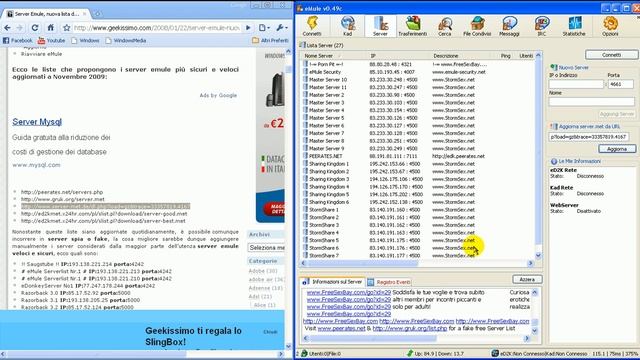Open www.peerates.net link in server info
Image resolution: width=640 pixels, height=360 pixels.
(341, 328)
